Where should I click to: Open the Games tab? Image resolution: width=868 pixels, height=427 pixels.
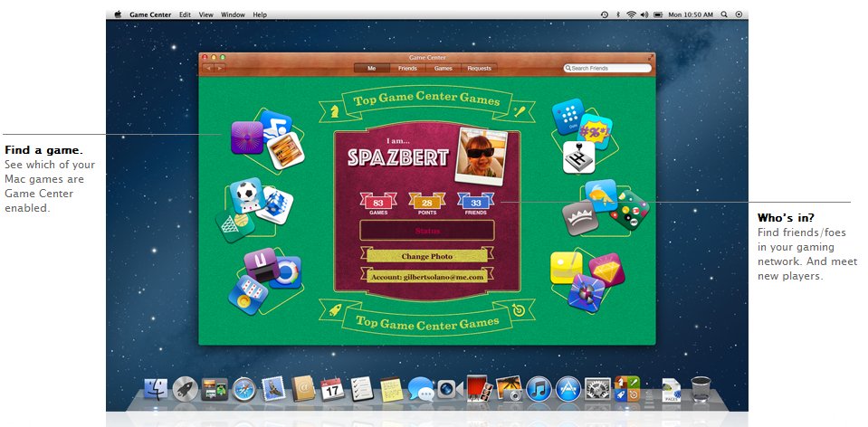point(443,68)
